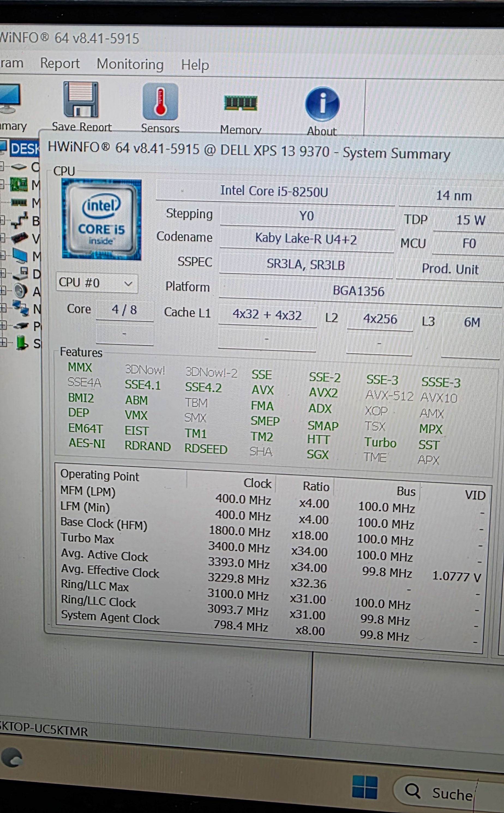Viewport: 504px width, 813px height.
Task: Click the KTOP-UC5KTMR status bar text
Action: 44,730
